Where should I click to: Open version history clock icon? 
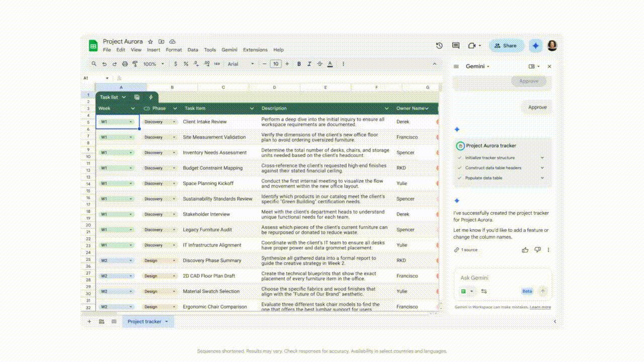439,46
